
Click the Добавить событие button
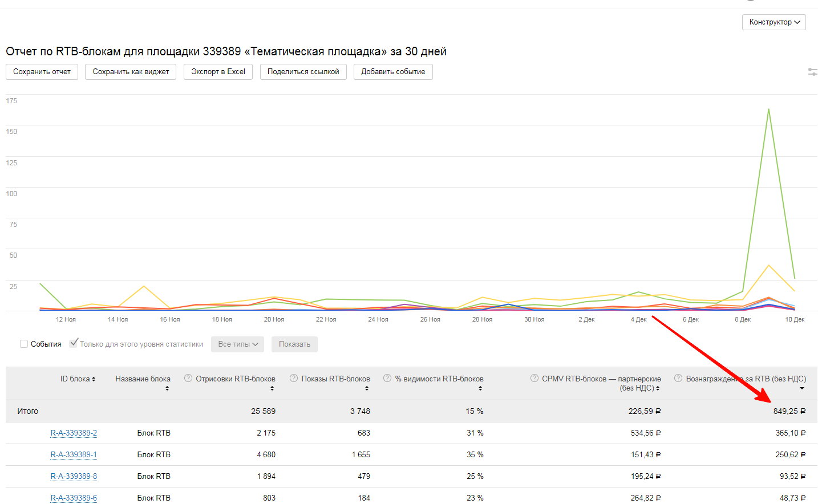point(393,72)
